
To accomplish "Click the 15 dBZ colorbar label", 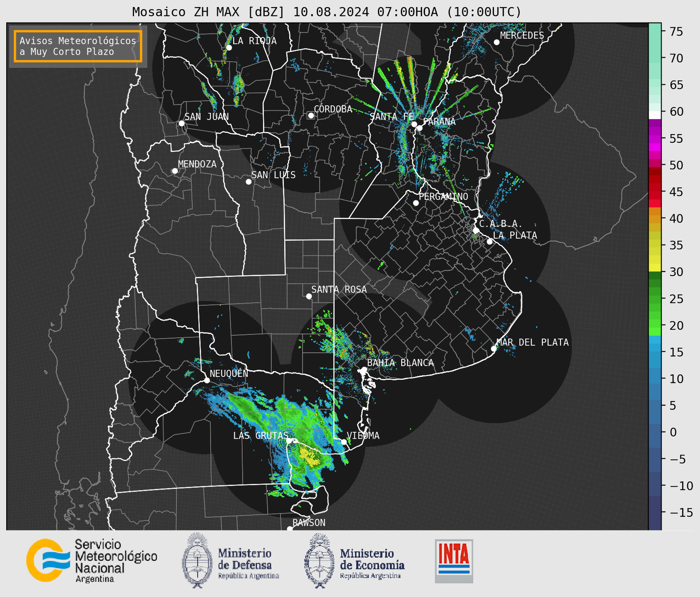I will [x=676, y=352].
